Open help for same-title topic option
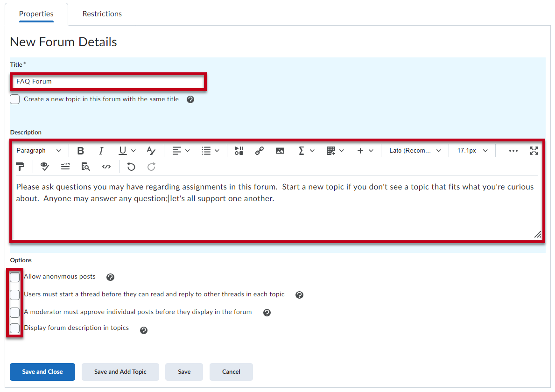 click(x=190, y=99)
